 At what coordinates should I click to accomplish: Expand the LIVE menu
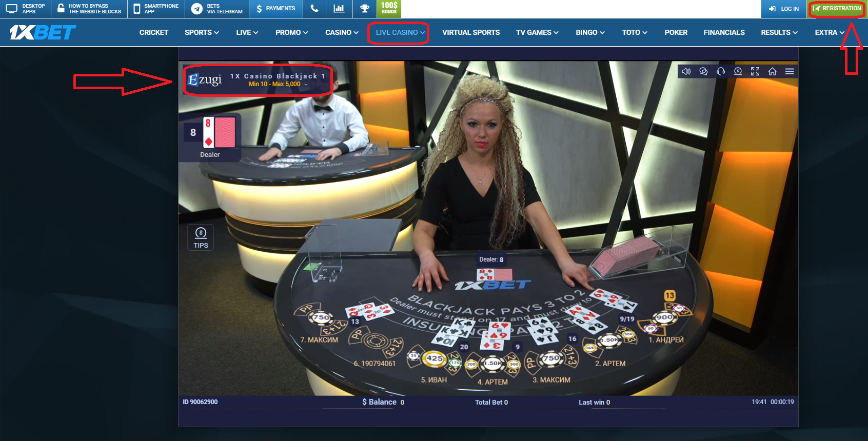tap(247, 32)
